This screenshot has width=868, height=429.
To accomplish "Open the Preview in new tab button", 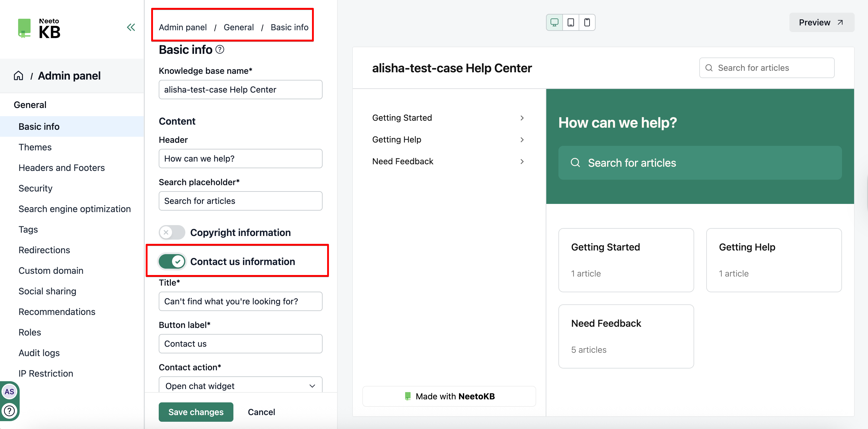I will 821,23.
